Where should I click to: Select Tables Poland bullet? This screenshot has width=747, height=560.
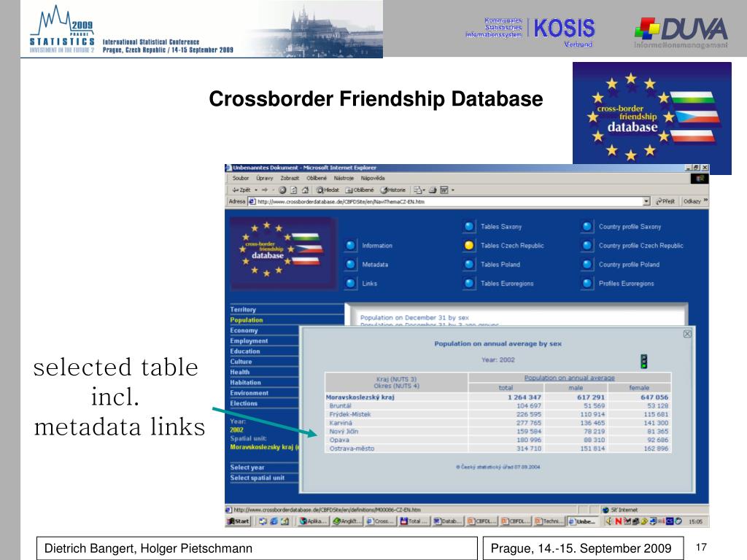pos(469,264)
